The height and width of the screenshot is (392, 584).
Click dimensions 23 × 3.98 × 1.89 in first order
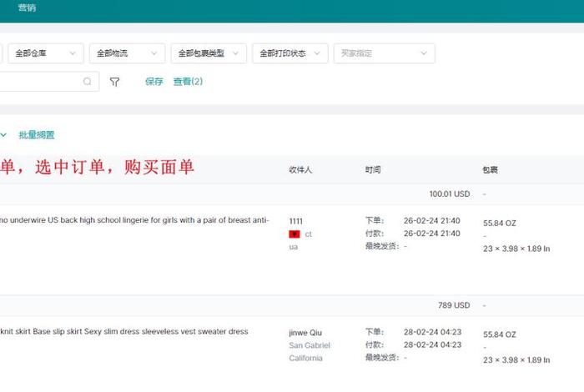516,249
